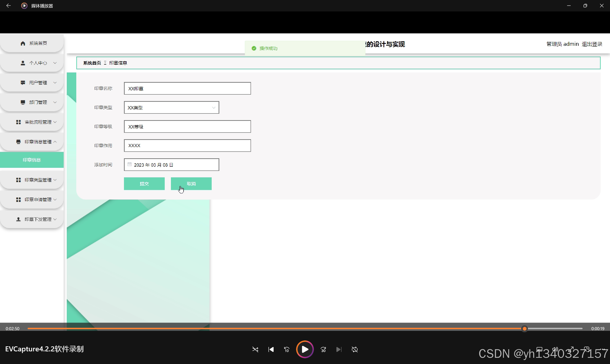Screen dimensions: 610x364
Task: Toggle repeat mode
Action: tap(355, 349)
